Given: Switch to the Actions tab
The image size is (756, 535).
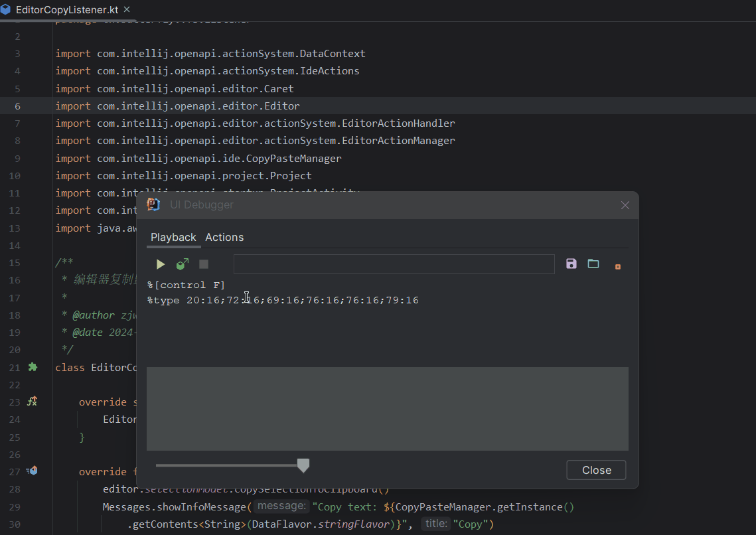Looking at the screenshot, I should (x=224, y=237).
